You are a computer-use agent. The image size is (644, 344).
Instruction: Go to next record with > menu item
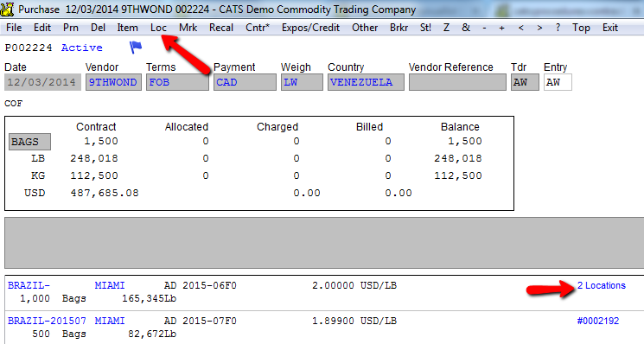[x=539, y=28]
